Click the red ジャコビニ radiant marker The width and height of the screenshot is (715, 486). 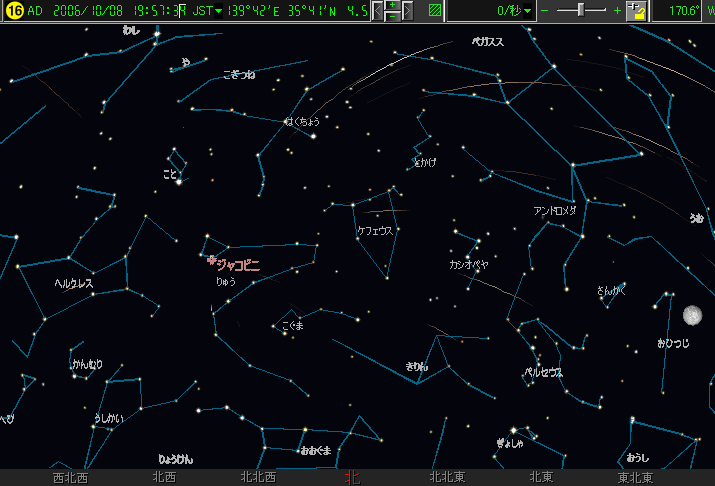point(211,260)
